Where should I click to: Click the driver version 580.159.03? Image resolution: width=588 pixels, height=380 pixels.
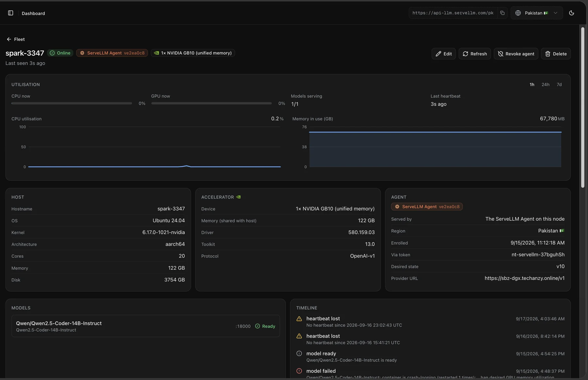[361, 232]
